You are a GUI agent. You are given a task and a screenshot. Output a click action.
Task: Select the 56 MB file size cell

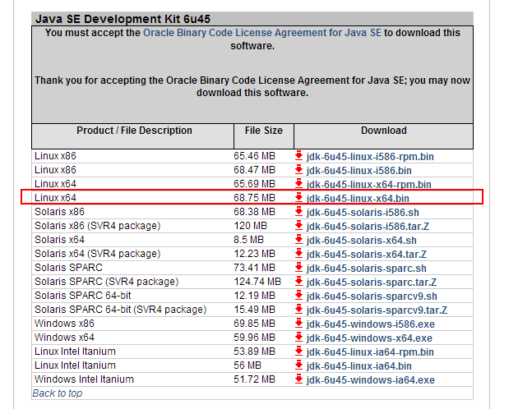pyautogui.click(x=247, y=365)
